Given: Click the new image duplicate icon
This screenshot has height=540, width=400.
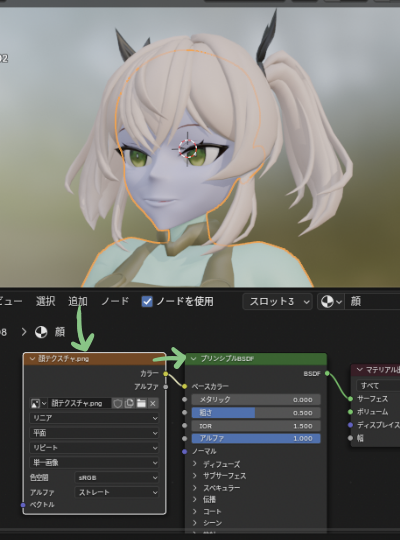Looking at the screenshot, I should pyautogui.click(x=130, y=403).
